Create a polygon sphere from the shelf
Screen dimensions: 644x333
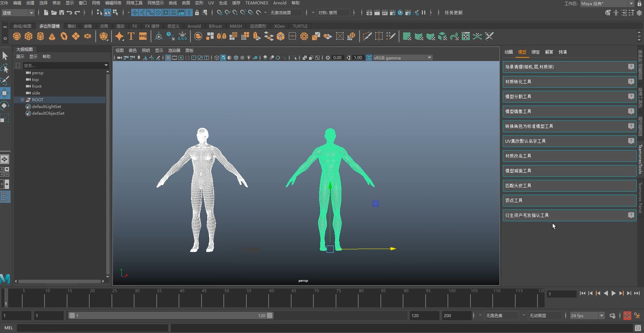coord(17,36)
